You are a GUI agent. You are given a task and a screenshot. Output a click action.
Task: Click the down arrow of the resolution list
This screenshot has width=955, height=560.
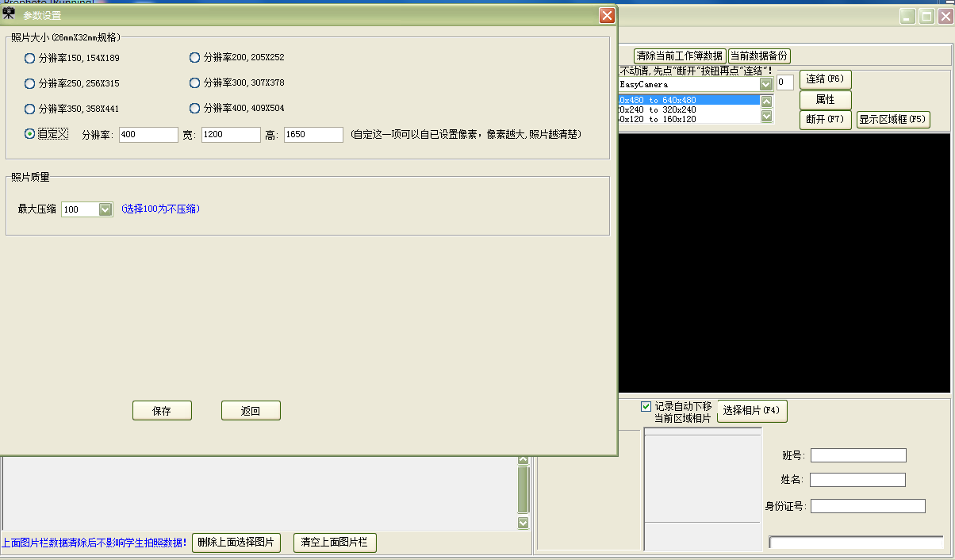pyautogui.click(x=766, y=117)
